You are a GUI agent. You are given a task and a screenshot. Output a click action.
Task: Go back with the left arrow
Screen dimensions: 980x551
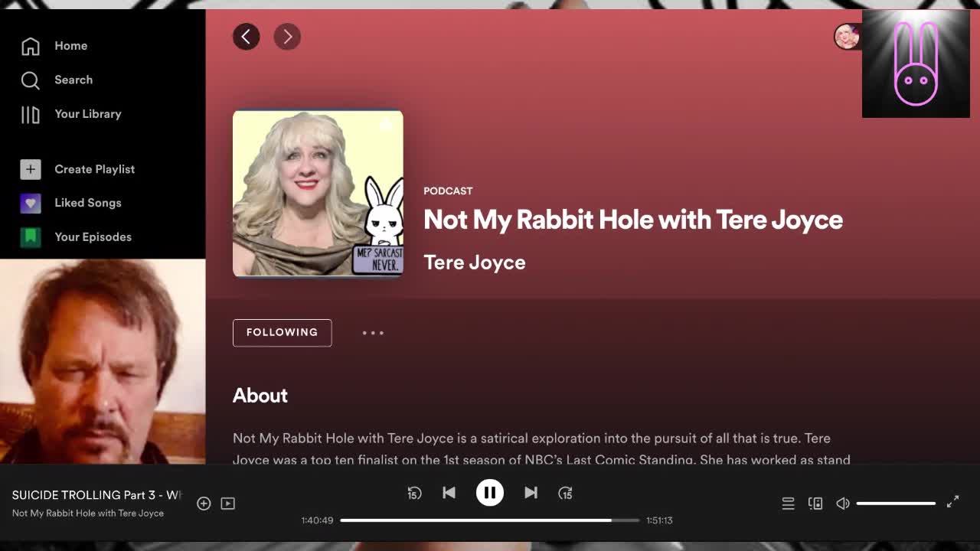tap(246, 36)
